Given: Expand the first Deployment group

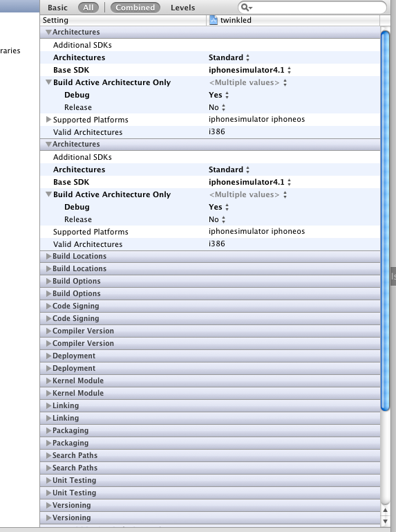Looking at the screenshot, I should 48,356.
